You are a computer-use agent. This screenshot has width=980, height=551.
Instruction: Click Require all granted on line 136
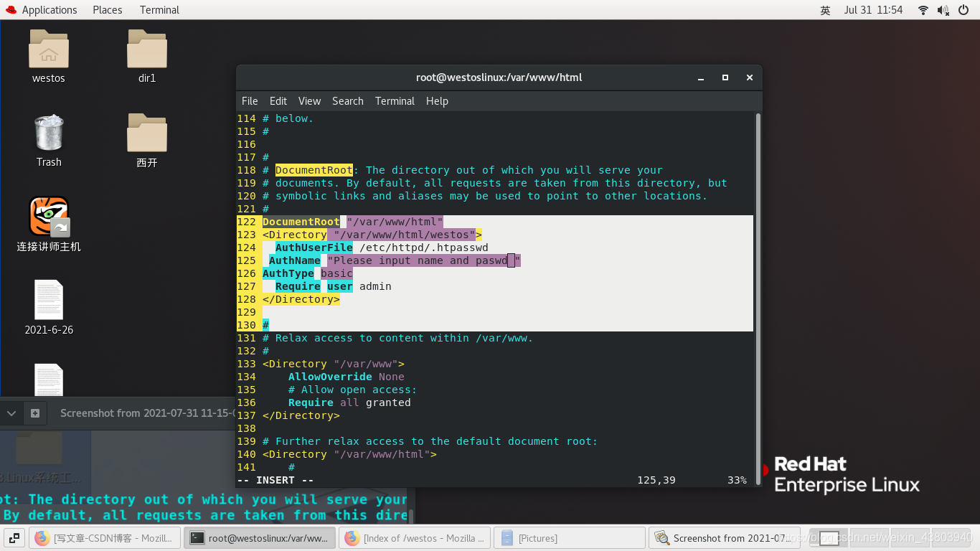click(x=349, y=402)
